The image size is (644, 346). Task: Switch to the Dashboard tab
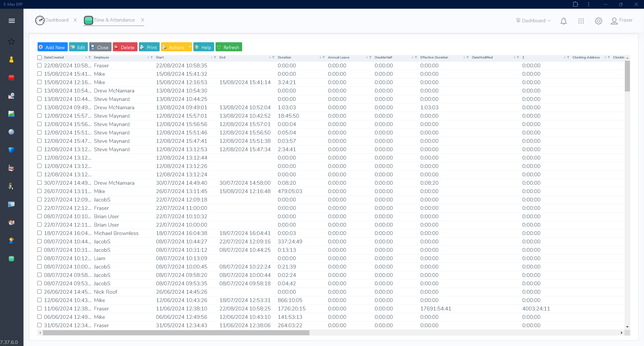click(57, 20)
